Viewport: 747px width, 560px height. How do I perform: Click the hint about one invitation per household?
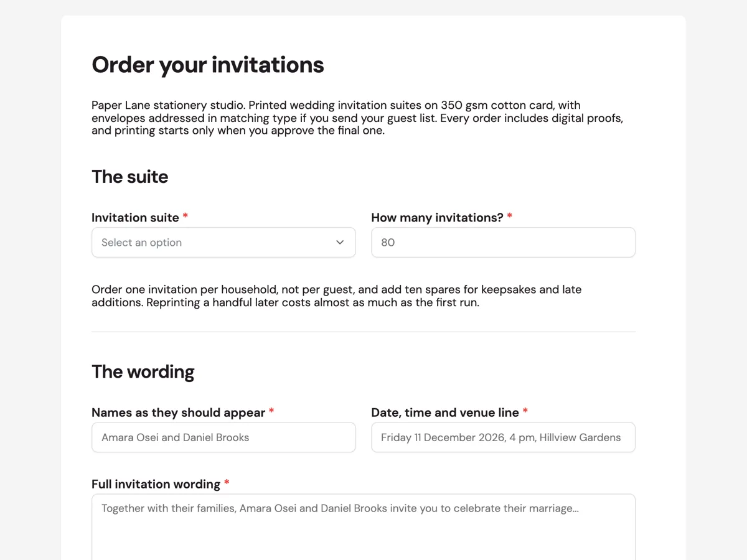[x=337, y=296]
